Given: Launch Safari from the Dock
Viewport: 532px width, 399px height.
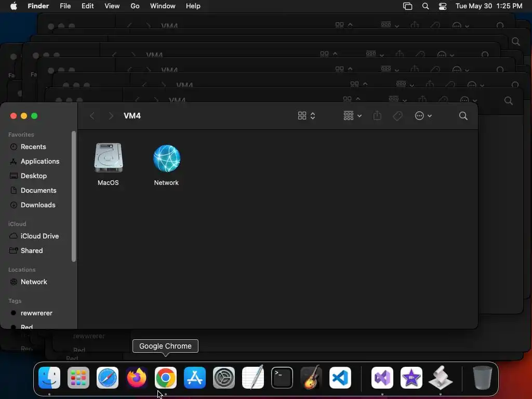Looking at the screenshot, I should [x=108, y=378].
